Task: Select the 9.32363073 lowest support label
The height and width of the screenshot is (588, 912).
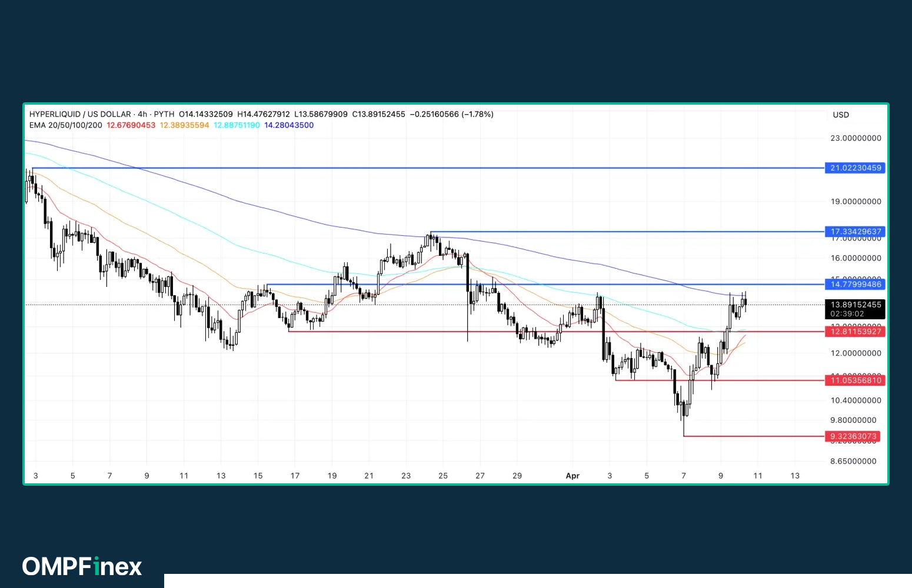Action: (853, 436)
